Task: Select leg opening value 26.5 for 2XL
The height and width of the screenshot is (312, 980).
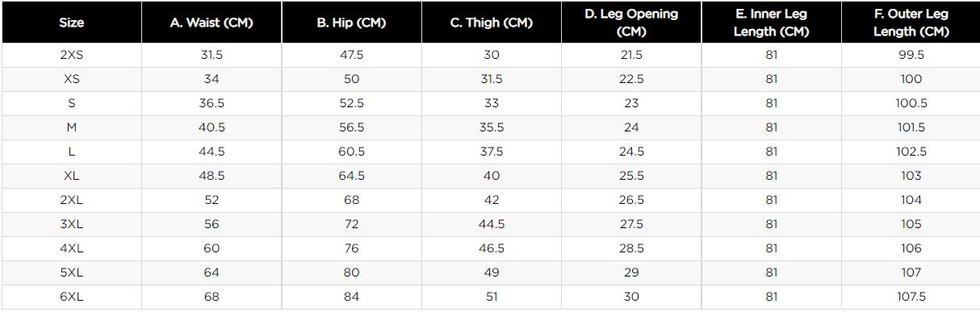Action: pos(631,200)
